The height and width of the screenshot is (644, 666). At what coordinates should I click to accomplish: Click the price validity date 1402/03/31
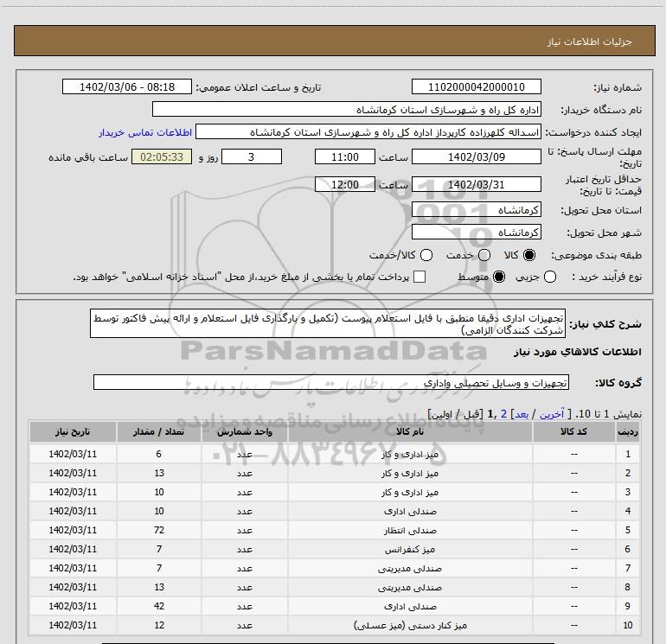[476, 184]
